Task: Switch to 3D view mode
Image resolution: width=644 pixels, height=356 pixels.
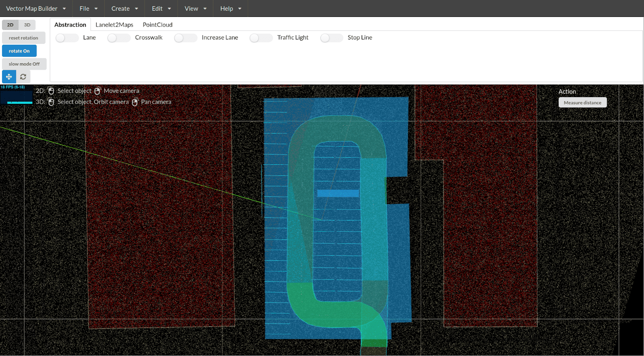Action: (27, 25)
